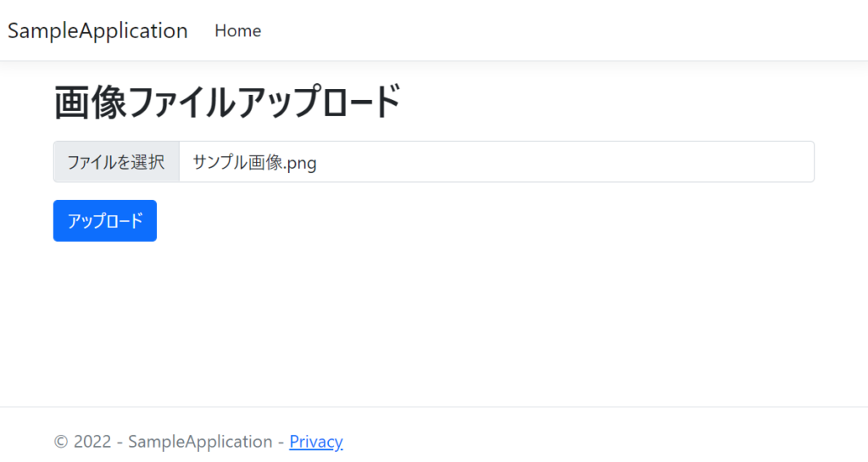The height and width of the screenshot is (462, 868).
Task: Click the empty space beside the Home item
Action: 554,31
